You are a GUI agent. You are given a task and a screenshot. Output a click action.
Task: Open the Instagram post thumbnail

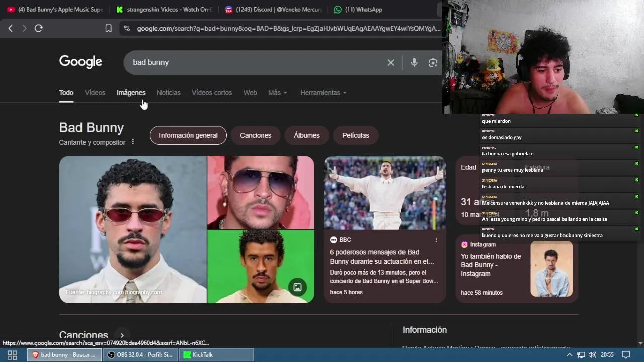click(x=551, y=269)
